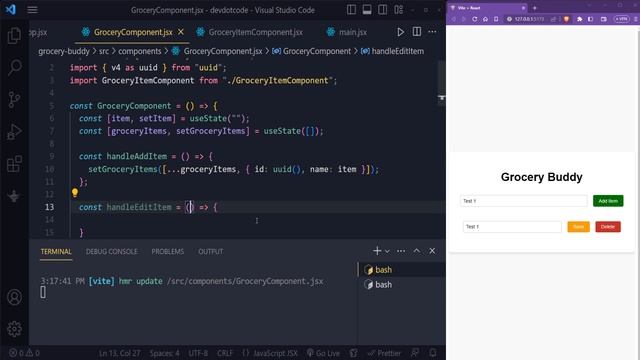640x360 pixels.
Task: Open editor More Actions ellipsis
Action: [432, 32]
